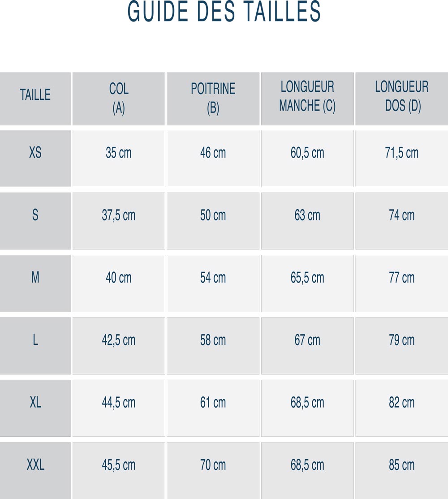Select the L size row label
Image resolution: width=448 pixels, height=499 pixels.
click(35, 340)
